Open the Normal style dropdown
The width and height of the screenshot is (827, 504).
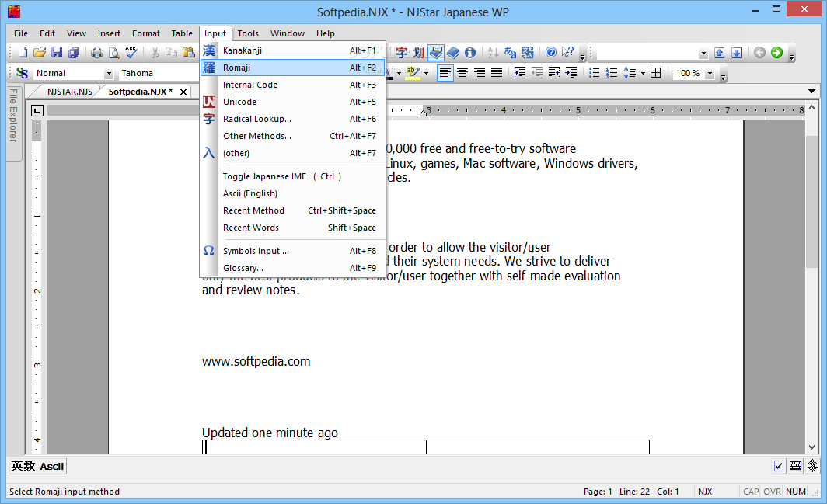click(109, 73)
